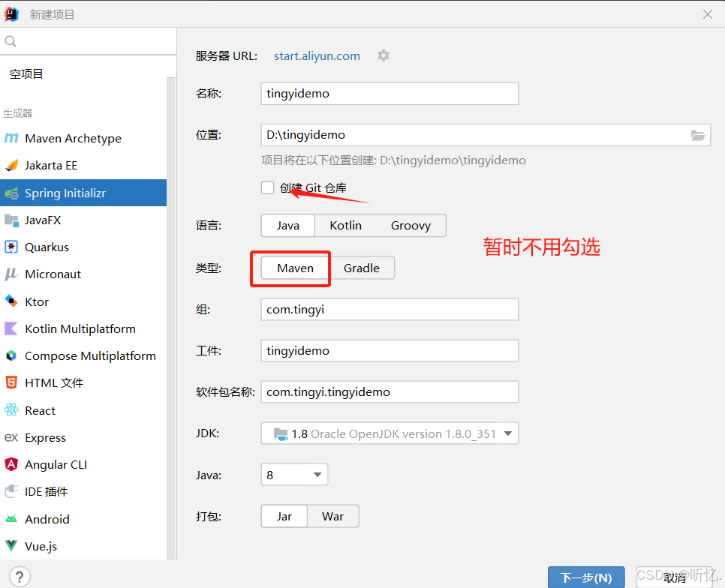Click the group field com.tingyi
This screenshot has height=588, width=725.
[x=390, y=310]
